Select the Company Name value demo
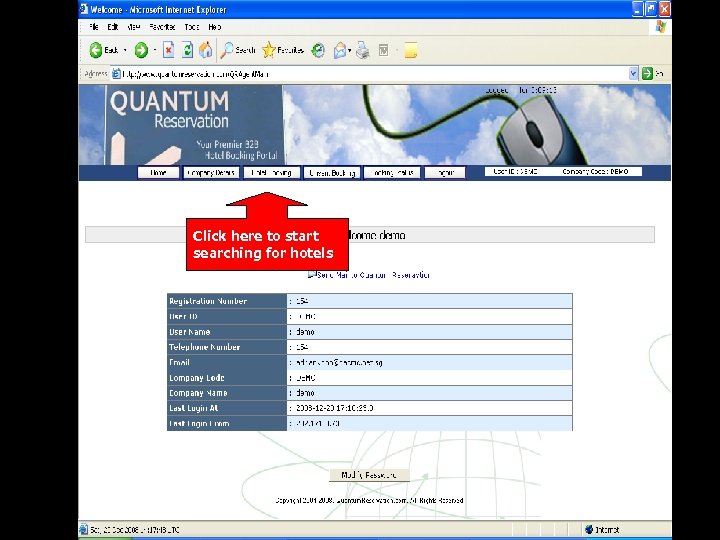 [x=305, y=393]
